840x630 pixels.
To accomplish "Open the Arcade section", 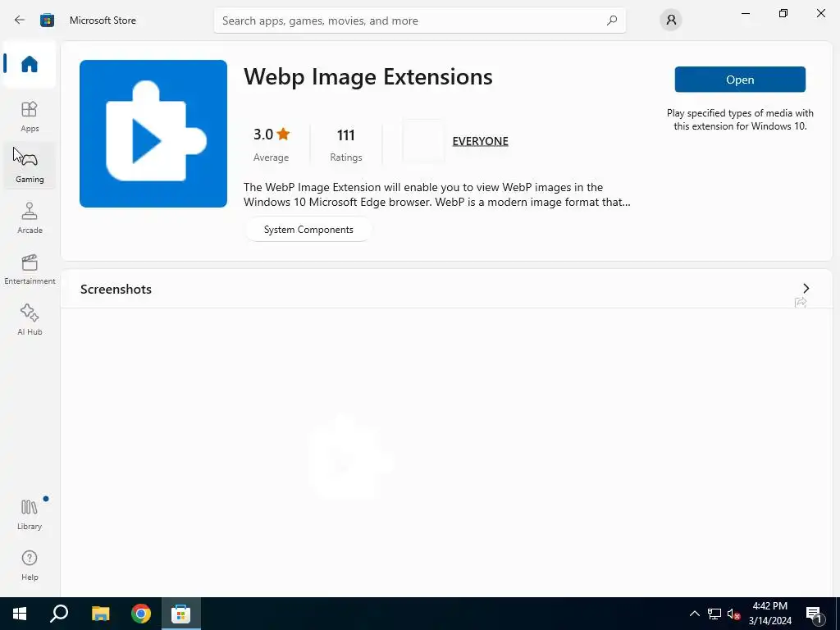I will click(30, 217).
